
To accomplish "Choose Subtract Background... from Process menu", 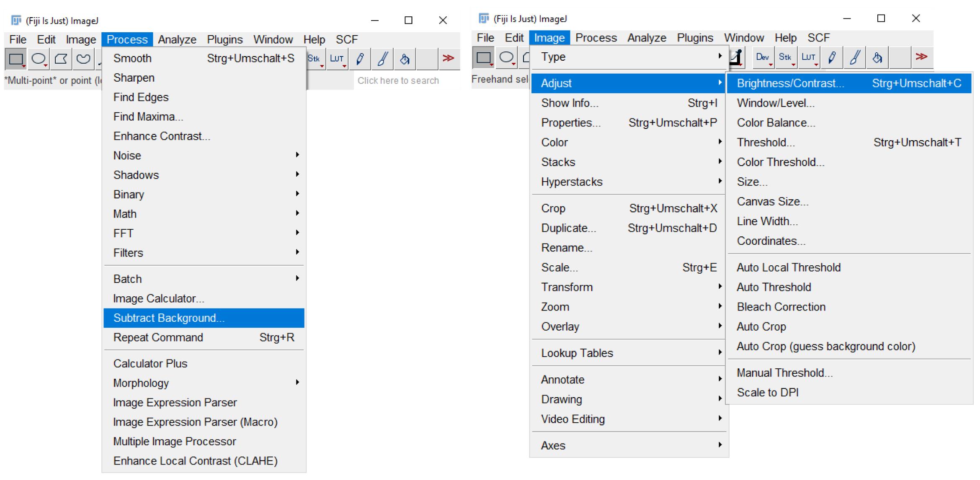I will (x=204, y=318).
